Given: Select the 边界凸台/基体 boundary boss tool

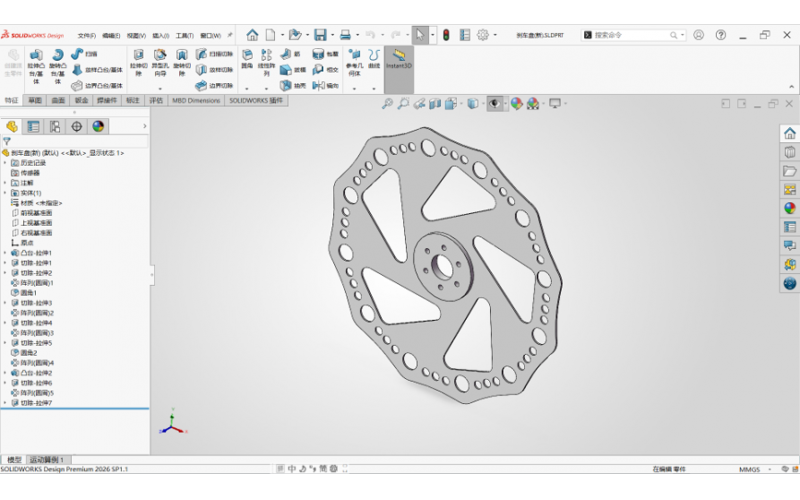Looking at the screenshot, I should (x=97, y=85).
